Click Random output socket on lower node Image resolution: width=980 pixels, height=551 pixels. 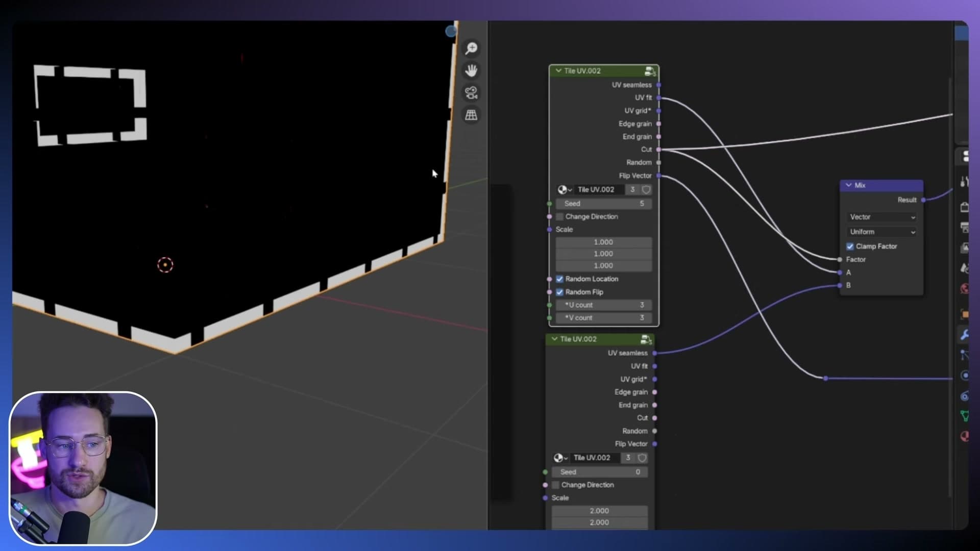tap(655, 431)
